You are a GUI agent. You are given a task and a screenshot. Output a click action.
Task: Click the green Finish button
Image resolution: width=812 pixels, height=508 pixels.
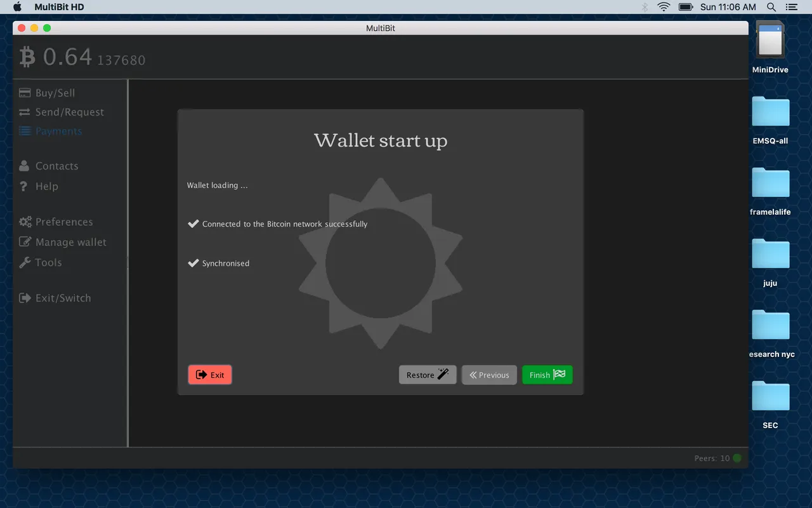pyautogui.click(x=547, y=375)
